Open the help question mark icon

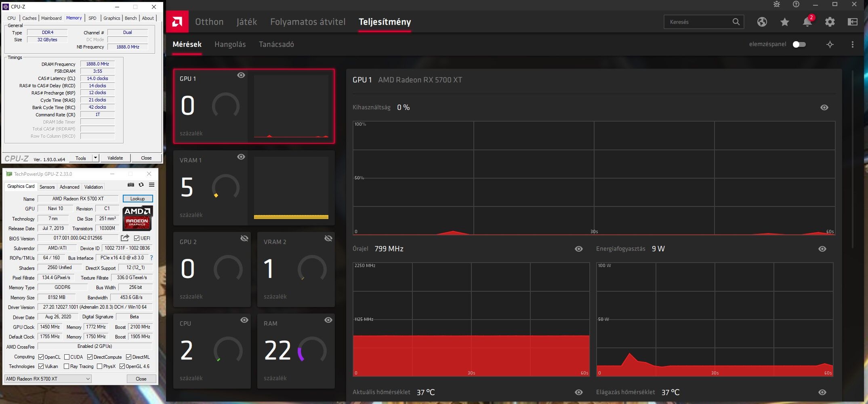pyautogui.click(x=796, y=4)
